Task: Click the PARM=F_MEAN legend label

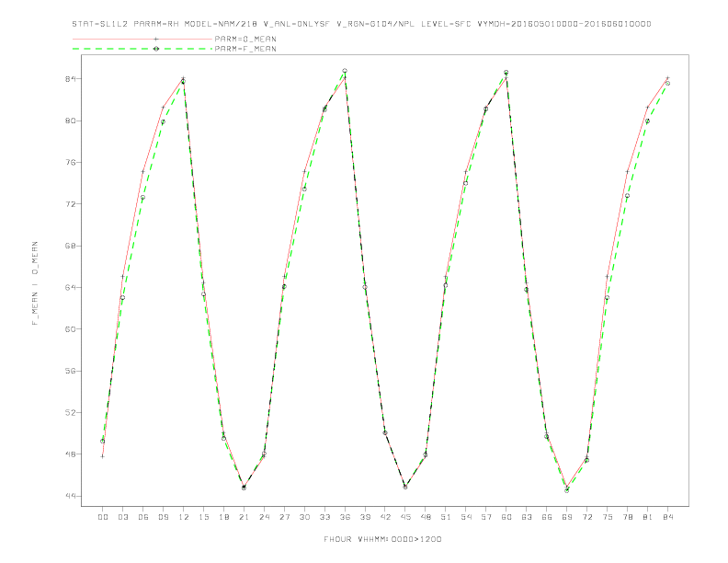Action: [x=245, y=49]
